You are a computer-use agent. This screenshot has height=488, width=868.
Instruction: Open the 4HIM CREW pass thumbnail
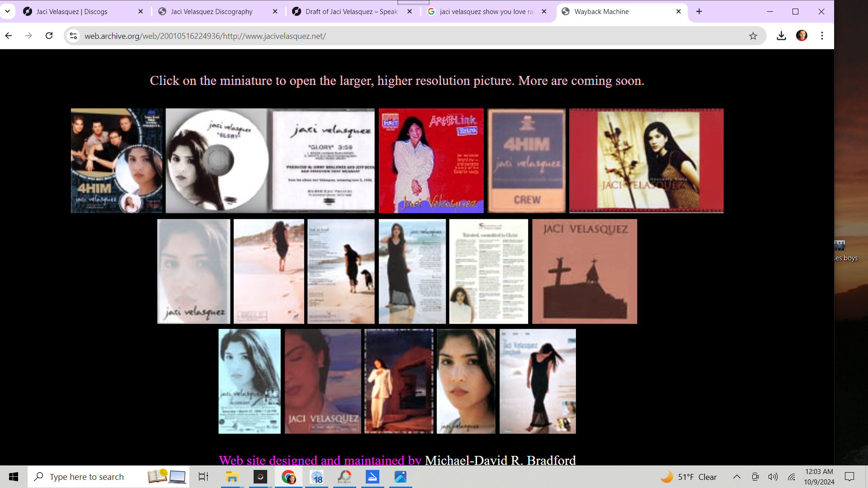[526, 160]
